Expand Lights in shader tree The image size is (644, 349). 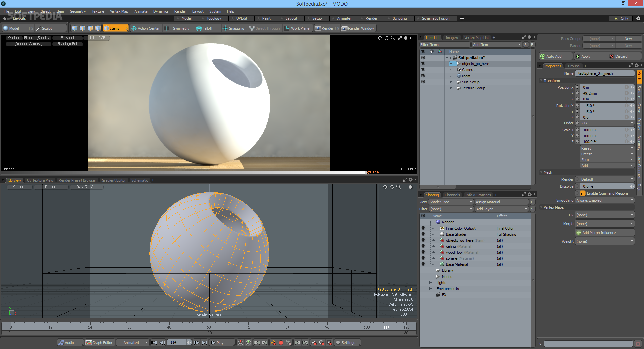click(431, 283)
